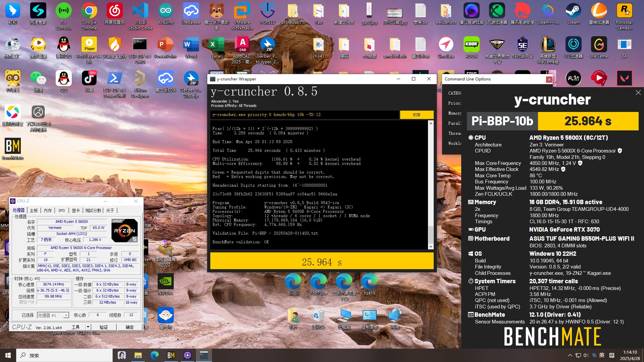Open the YouTube Edge shortcut
Image resolution: width=644 pixels, height=362 pixels.
click(x=318, y=284)
